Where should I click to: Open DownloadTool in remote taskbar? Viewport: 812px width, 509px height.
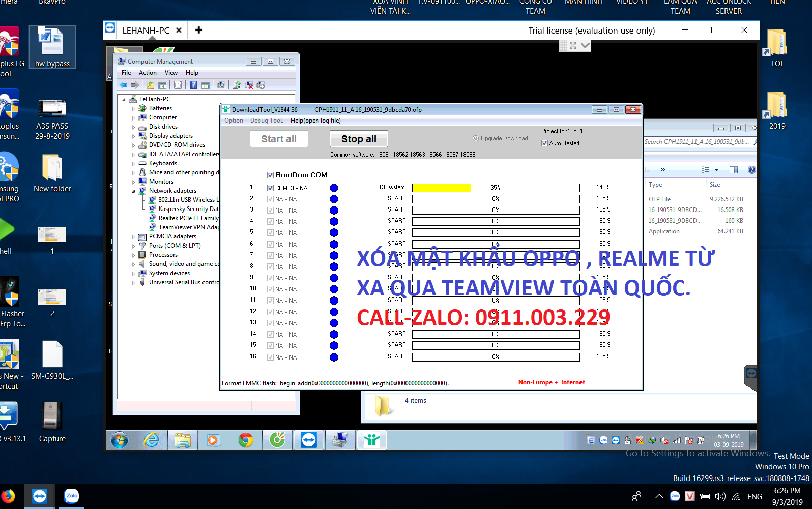[x=372, y=440]
